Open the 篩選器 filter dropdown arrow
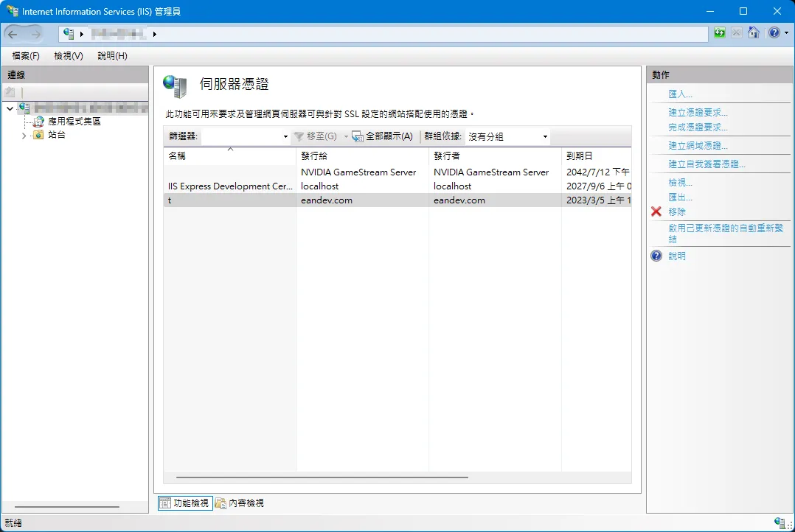Viewport: 795px width, 532px height. tap(286, 136)
